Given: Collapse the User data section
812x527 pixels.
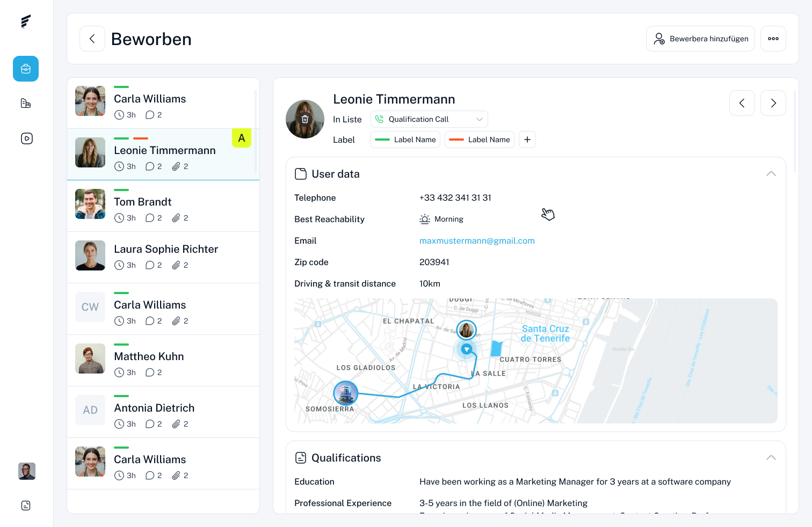Looking at the screenshot, I should (771, 174).
